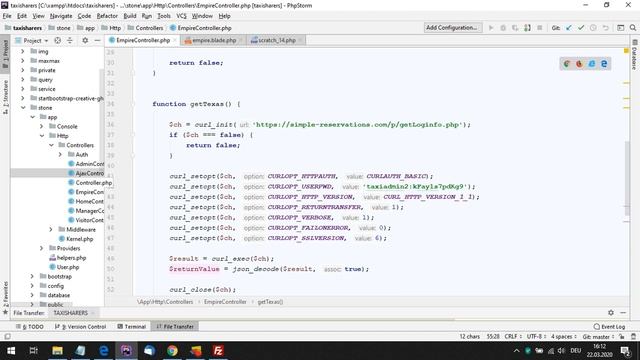The height and width of the screenshot is (360, 640).
Task: Open the File menu
Action: (x=7, y=16)
